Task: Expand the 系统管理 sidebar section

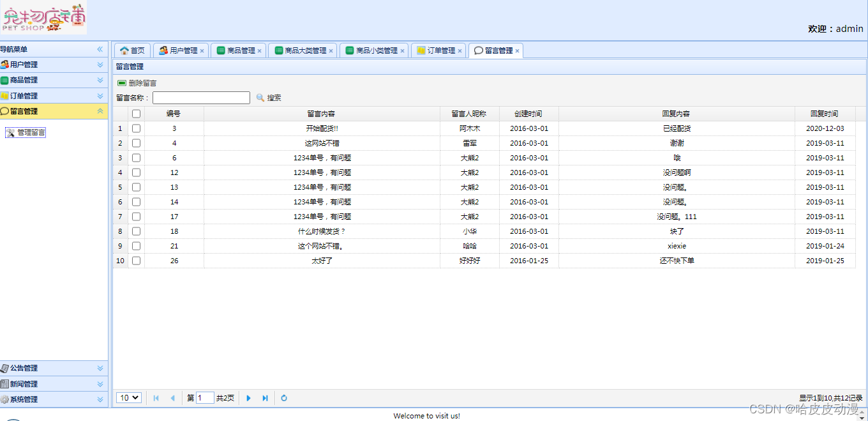Action: tap(100, 399)
